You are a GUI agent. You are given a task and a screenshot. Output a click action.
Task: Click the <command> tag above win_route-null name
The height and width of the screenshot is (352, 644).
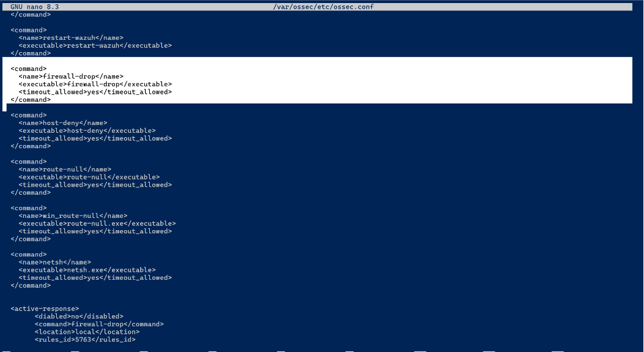coord(29,208)
